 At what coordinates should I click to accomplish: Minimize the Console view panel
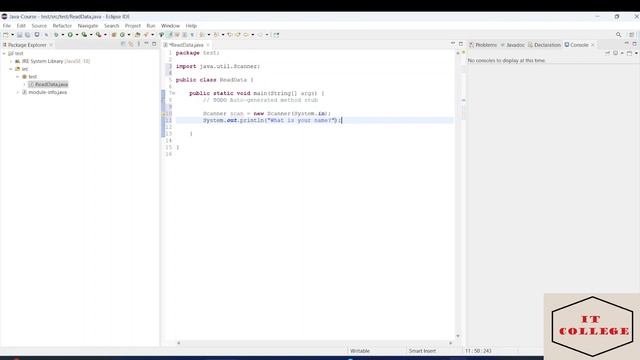pos(627,44)
